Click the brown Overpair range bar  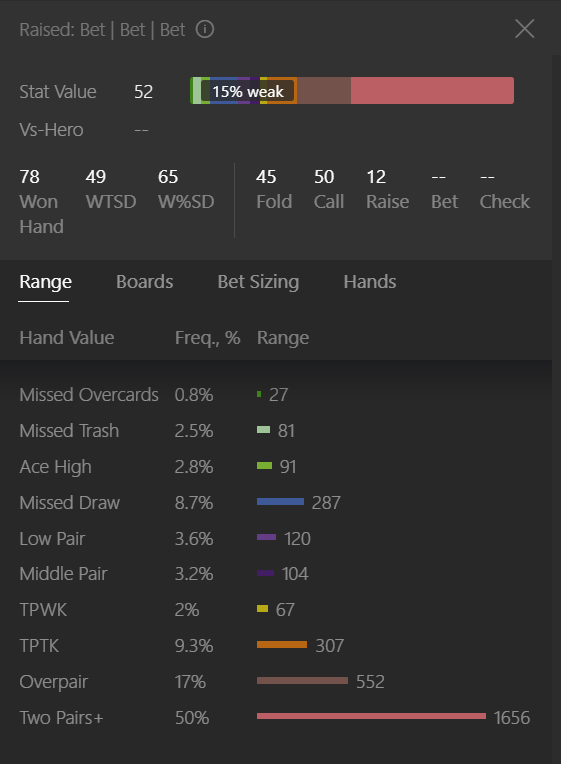[x=302, y=680]
